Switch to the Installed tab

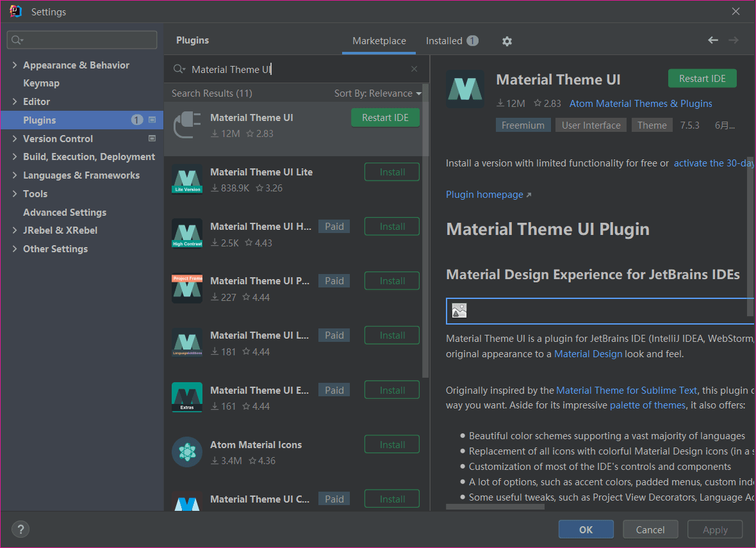(452, 41)
